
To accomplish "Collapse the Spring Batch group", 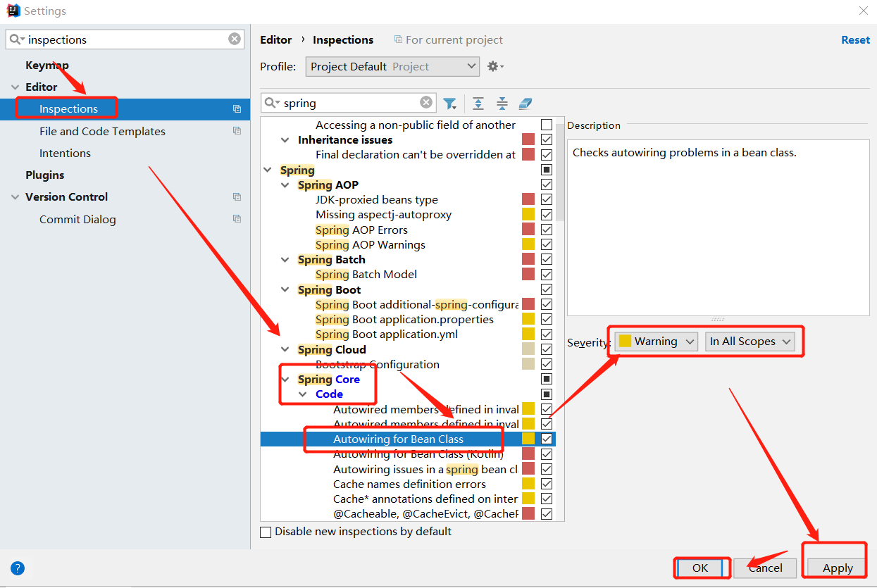I will click(285, 260).
